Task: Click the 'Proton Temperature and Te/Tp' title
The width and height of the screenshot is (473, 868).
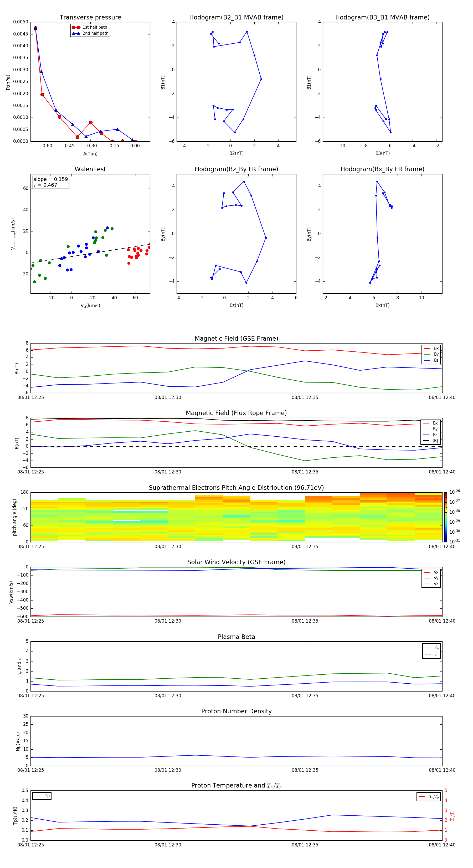Action: (236, 786)
